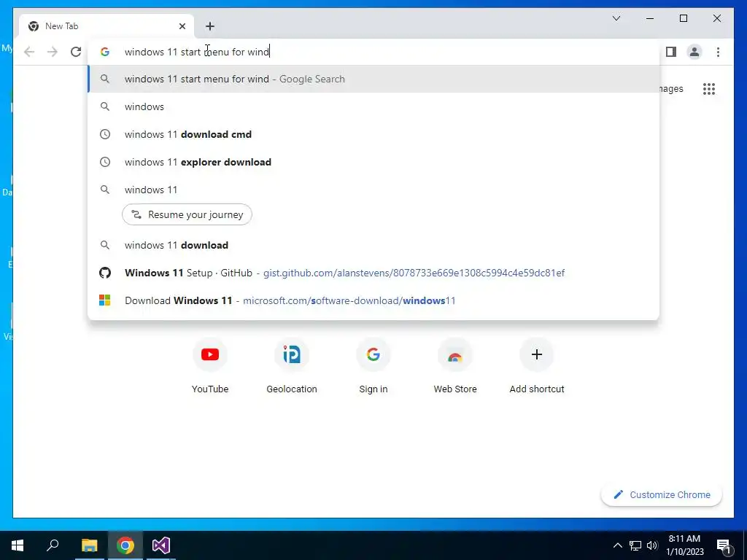Image resolution: width=747 pixels, height=560 pixels.
Task: Open Visual Studio from taskbar
Action: pyautogui.click(x=161, y=545)
